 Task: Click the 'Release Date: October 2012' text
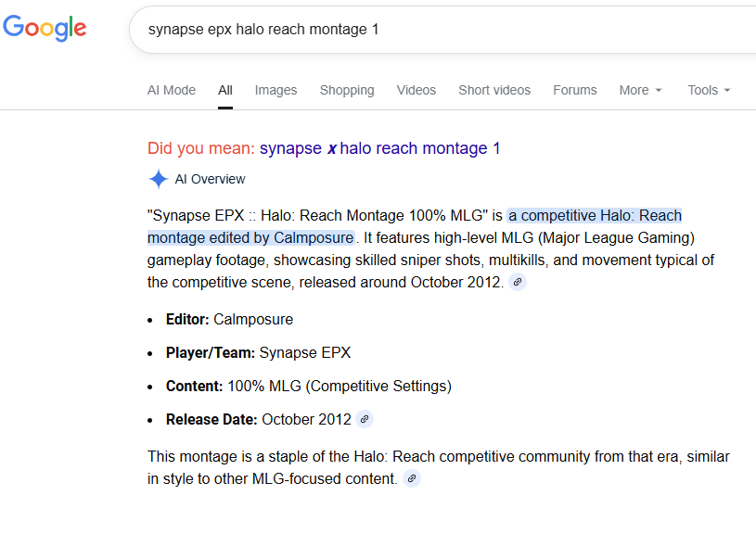[x=259, y=419]
